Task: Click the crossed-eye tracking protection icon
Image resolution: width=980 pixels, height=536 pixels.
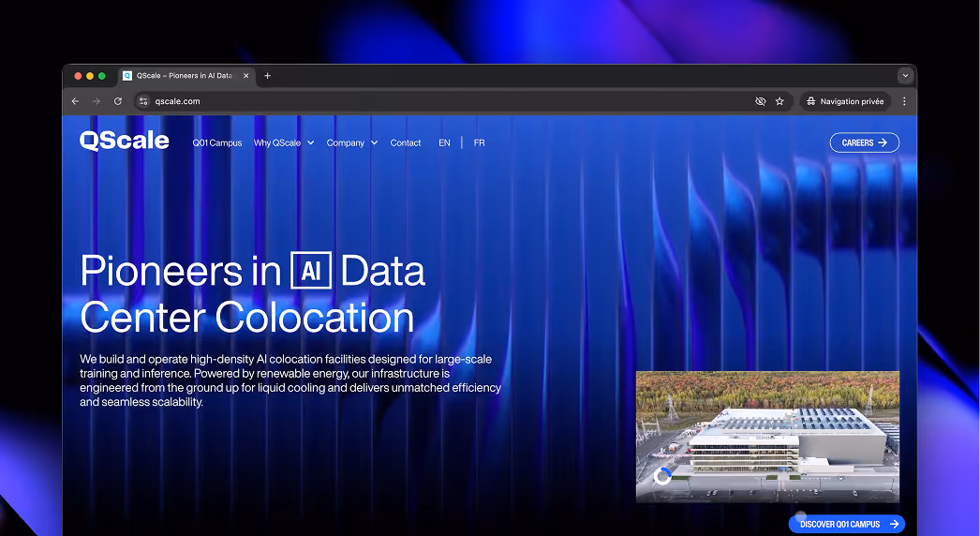Action: coord(760,101)
